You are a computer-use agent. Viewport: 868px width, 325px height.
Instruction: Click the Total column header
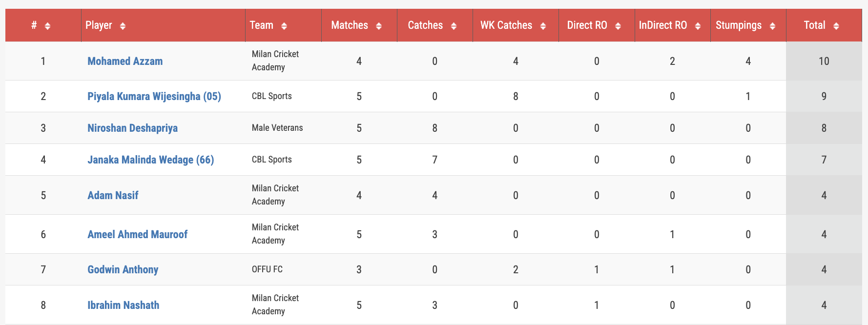tap(824, 25)
